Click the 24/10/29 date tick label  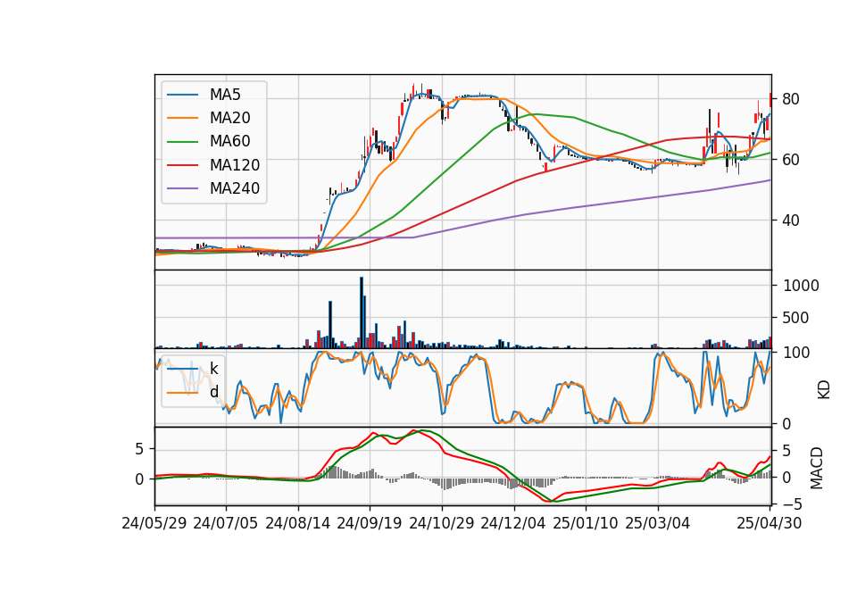[442, 523]
